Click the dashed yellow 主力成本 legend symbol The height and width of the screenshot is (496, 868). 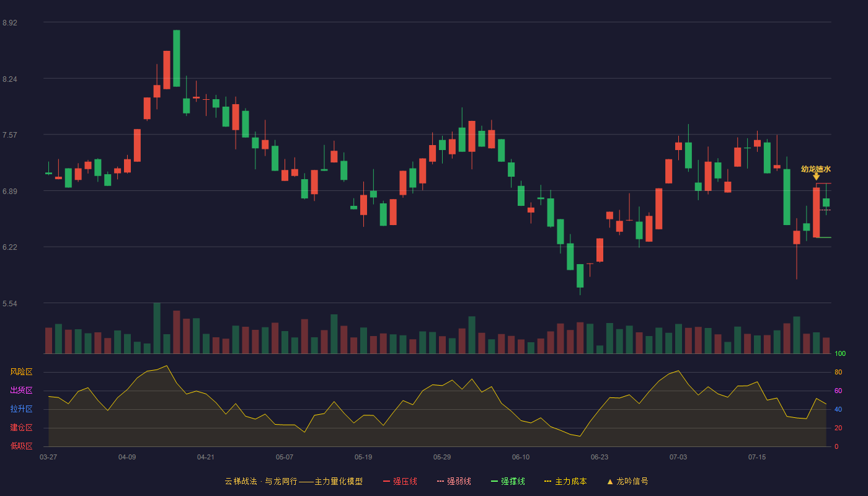[x=548, y=482]
